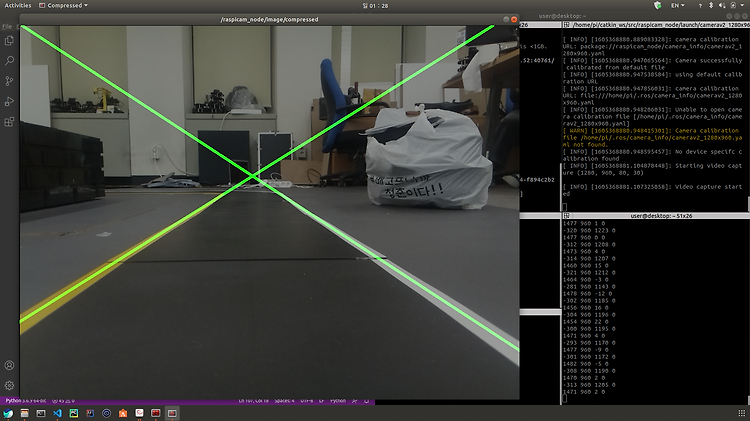Open the VS Code Source Control icon
This screenshot has height=421, width=750.
click(9, 81)
